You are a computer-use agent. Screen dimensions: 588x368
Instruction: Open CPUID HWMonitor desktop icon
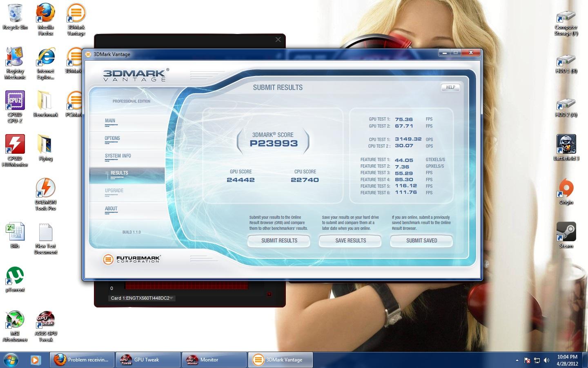click(x=15, y=150)
